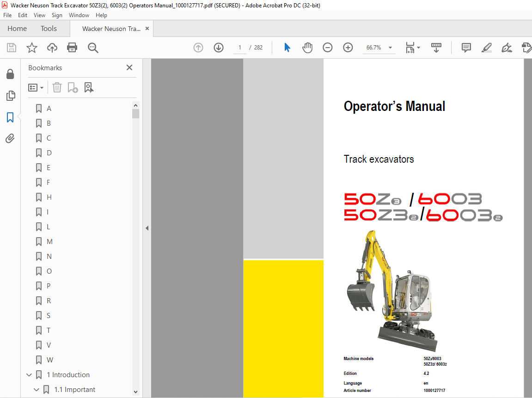This screenshot has width=532, height=398.
Task: Open the Fill and Sign tool
Action: pos(507,48)
